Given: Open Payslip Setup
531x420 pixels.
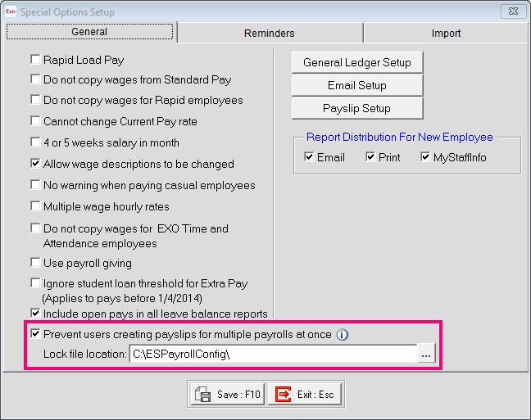Looking at the screenshot, I should point(357,108).
